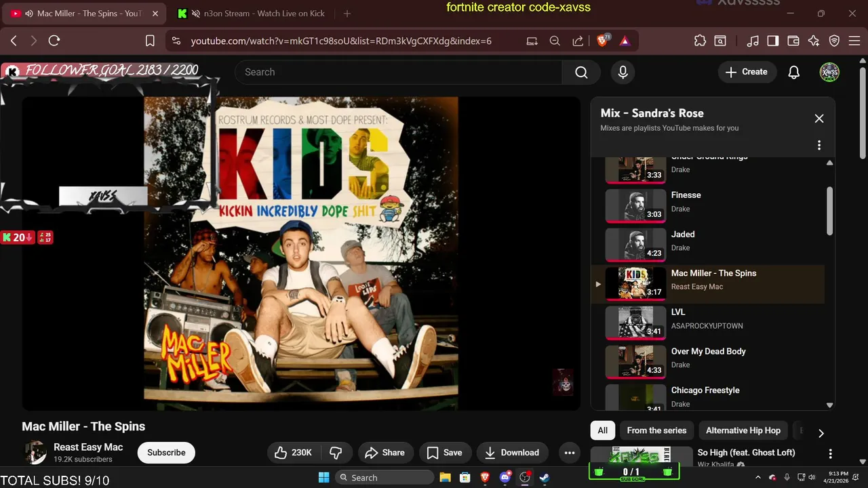Show hidden system tray icons chevron

[757, 477]
